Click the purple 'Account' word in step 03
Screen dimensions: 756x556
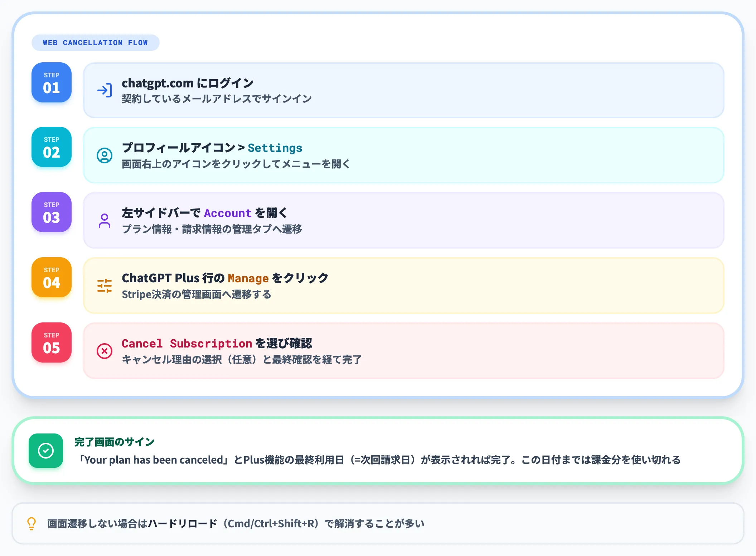point(228,213)
